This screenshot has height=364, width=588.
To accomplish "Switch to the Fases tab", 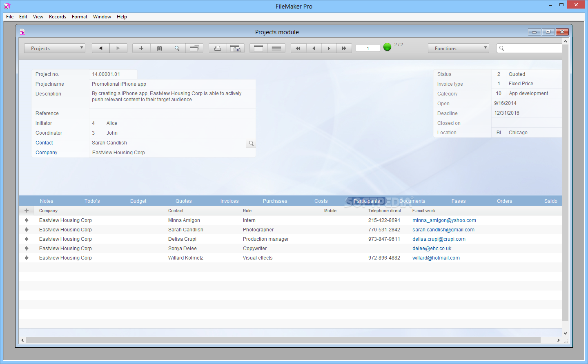I will 459,201.
